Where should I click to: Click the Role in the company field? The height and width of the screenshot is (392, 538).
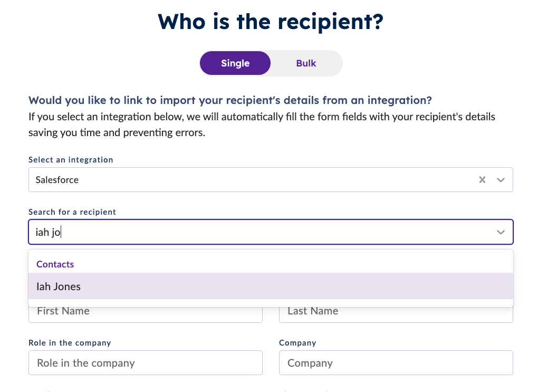coord(145,362)
